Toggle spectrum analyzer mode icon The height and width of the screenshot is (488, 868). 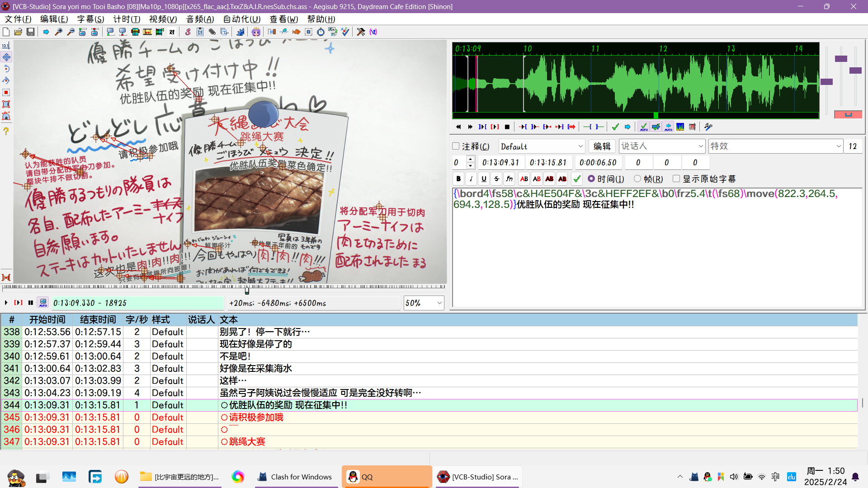point(680,127)
